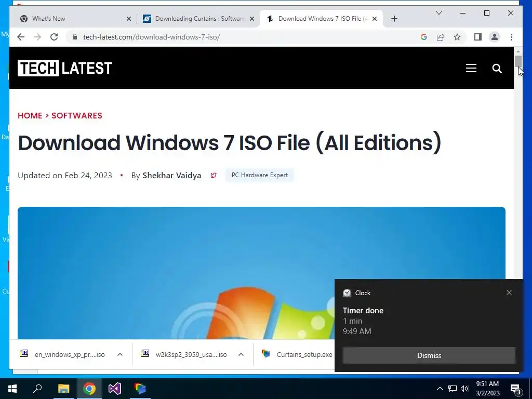Select the Download Windows 7 ISO File tab

(x=321, y=19)
